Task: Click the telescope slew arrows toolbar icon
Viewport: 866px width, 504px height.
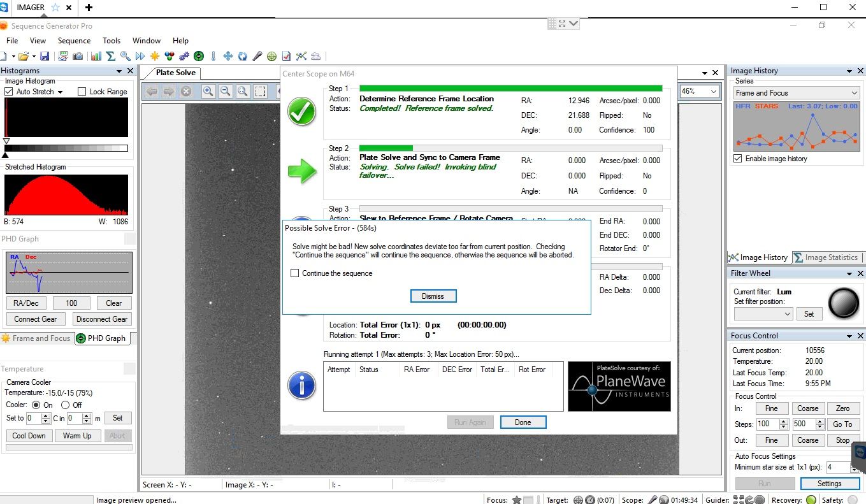Action: click(227, 56)
